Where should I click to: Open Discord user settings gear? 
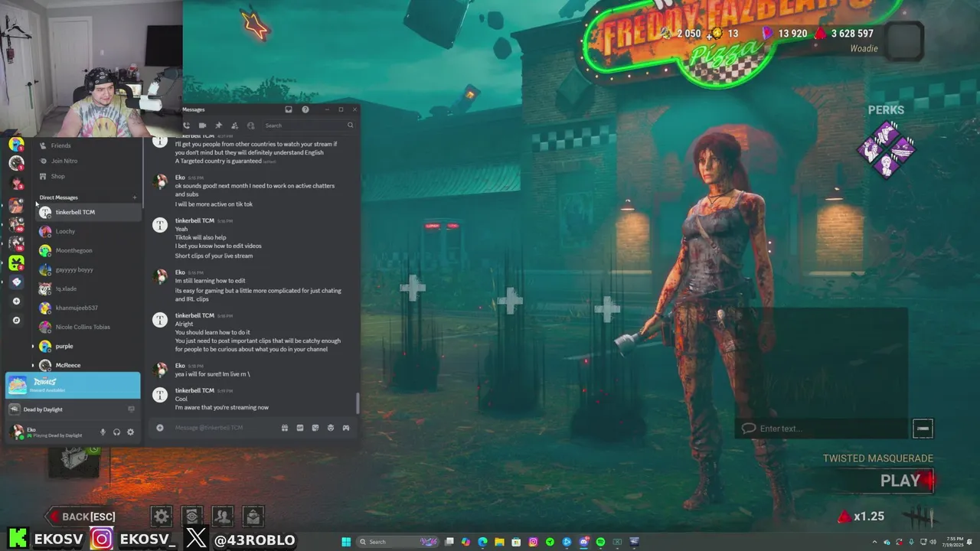point(130,432)
